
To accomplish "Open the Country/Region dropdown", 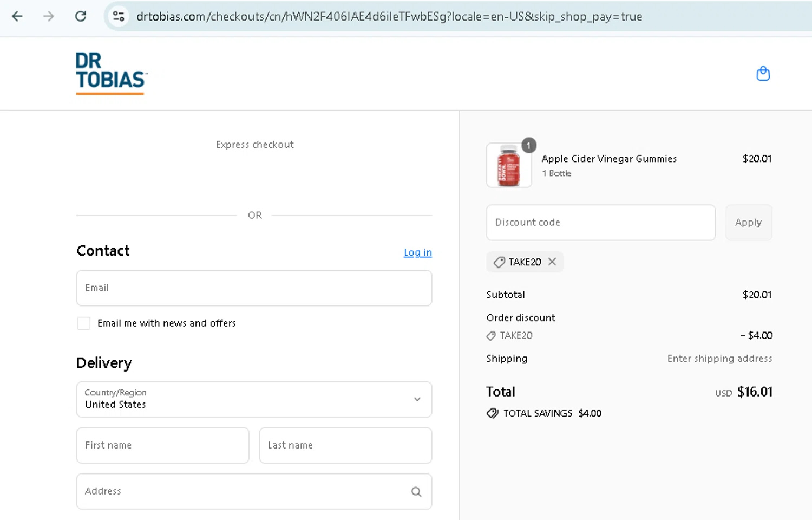I will coord(254,399).
